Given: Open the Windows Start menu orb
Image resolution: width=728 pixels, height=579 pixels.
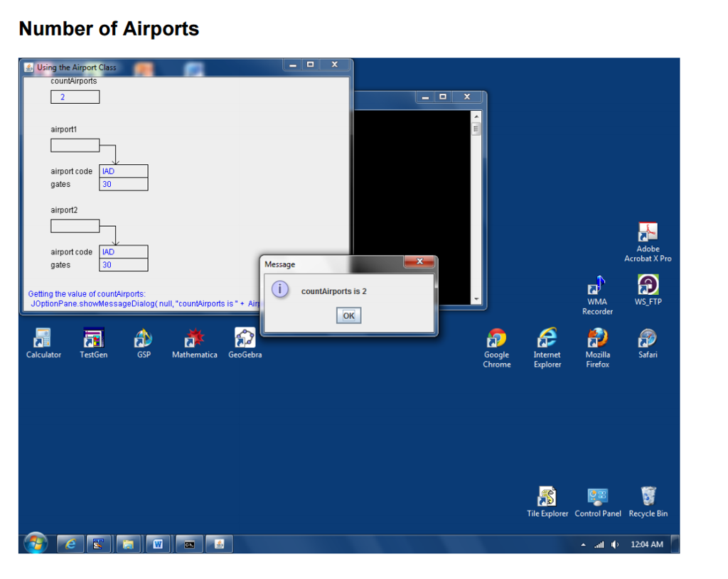Looking at the screenshot, I should click(36, 543).
